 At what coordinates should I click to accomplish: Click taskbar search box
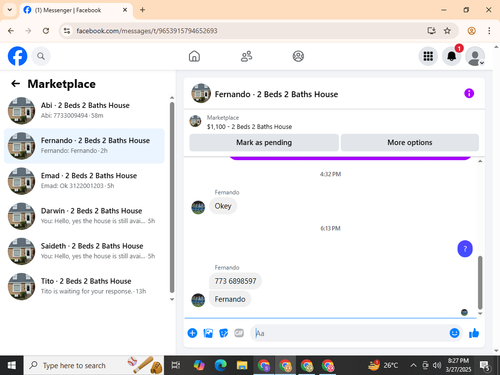coord(94,365)
